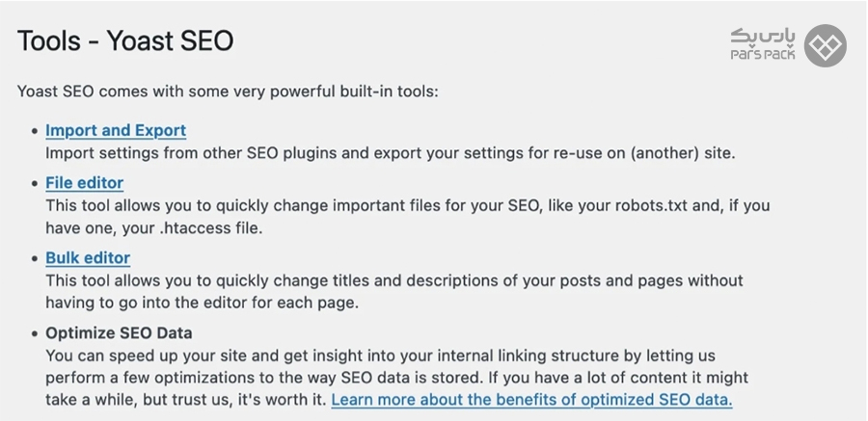
Task: Click the Optimize SEO Data bold title
Action: (119, 333)
